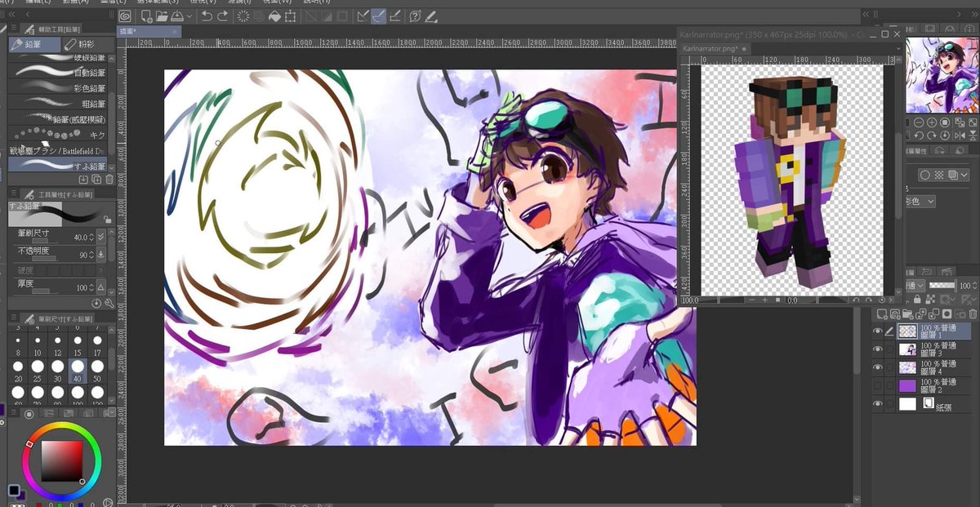Image resolution: width=980 pixels, height=507 pixels.
Task: Click the Clear (dotted circle) icon
Action: (x=243, y=16)
